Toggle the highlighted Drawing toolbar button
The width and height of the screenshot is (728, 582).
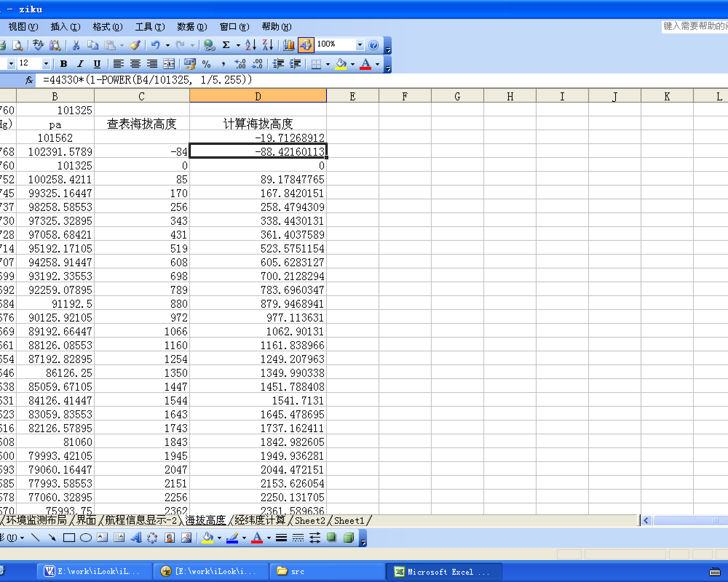(306, 45)
